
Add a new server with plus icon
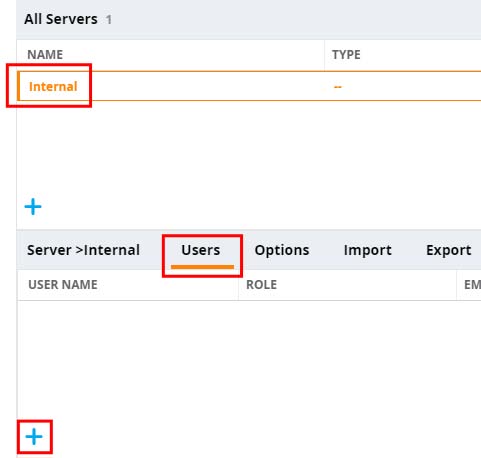(33, 207)
